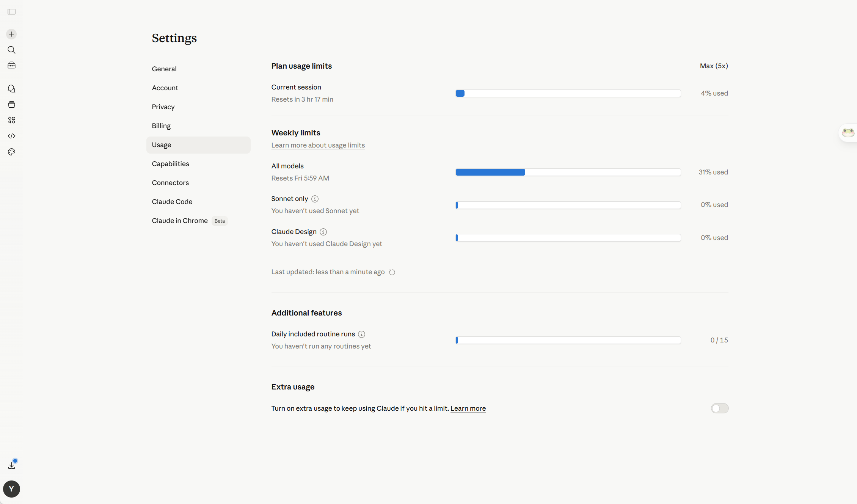Click the Last updated timestamp text
The width and height of the screenshot is (857, 504).
click(x=328, y=272)
